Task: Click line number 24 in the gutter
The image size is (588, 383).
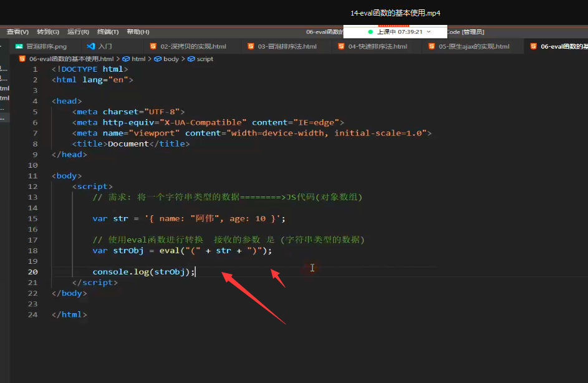Action: pos(32,314)
